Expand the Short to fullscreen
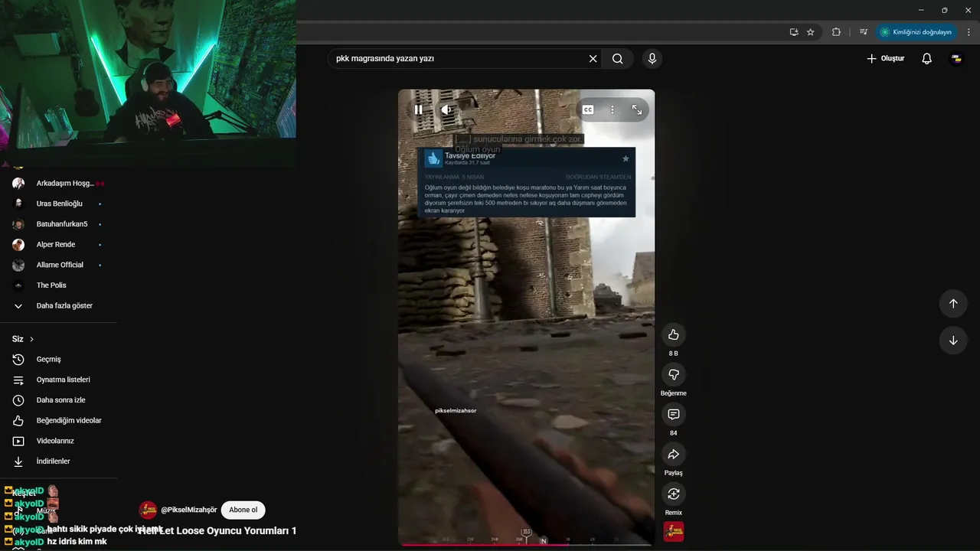980x551 pixels. click(637, 109)
